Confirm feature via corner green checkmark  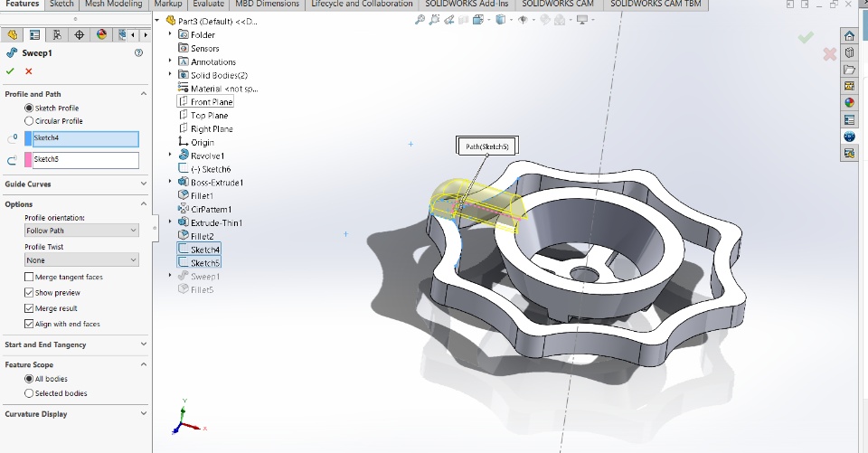point(806,37)
